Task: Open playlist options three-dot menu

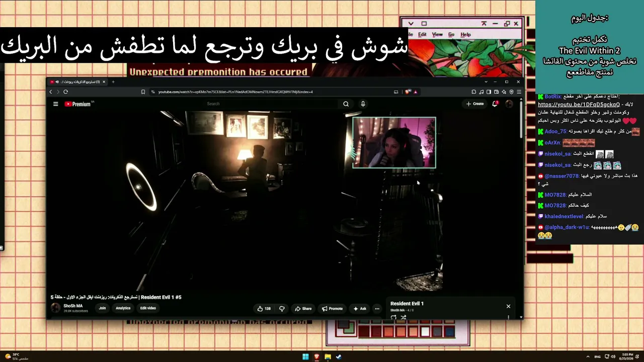Action: click(508, 317)
